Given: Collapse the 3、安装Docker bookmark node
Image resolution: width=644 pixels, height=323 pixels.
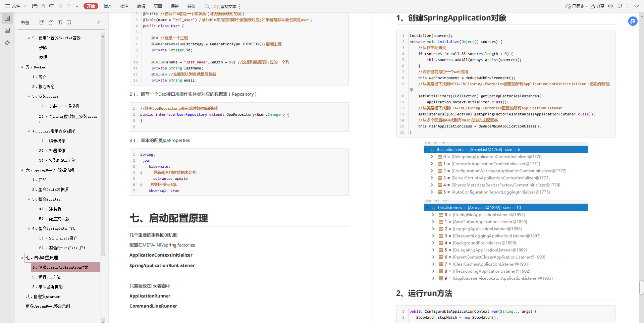Looking at the screenshot, I should 29,97.
